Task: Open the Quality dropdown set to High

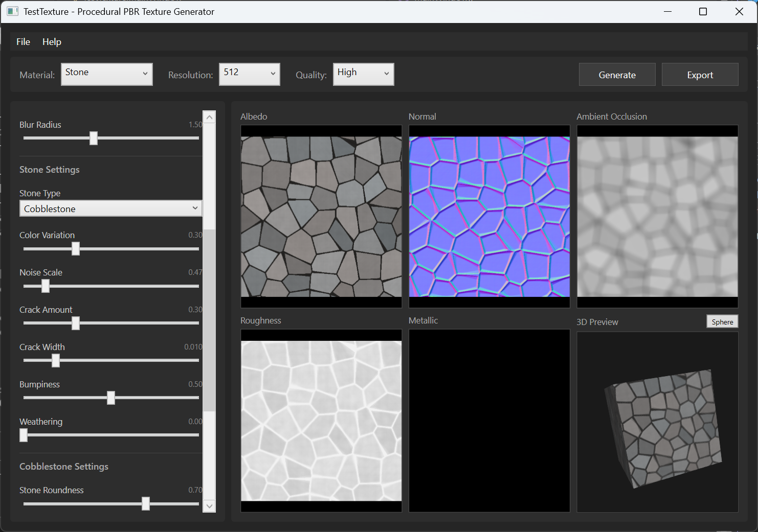Action: 363,74
